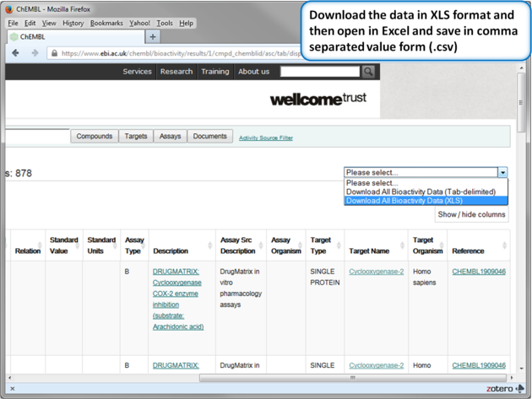Image resolution: width=532 pixels, height=399 pixels.
Task: Click the sort arrows on Reference column
Action: (505, 245)
